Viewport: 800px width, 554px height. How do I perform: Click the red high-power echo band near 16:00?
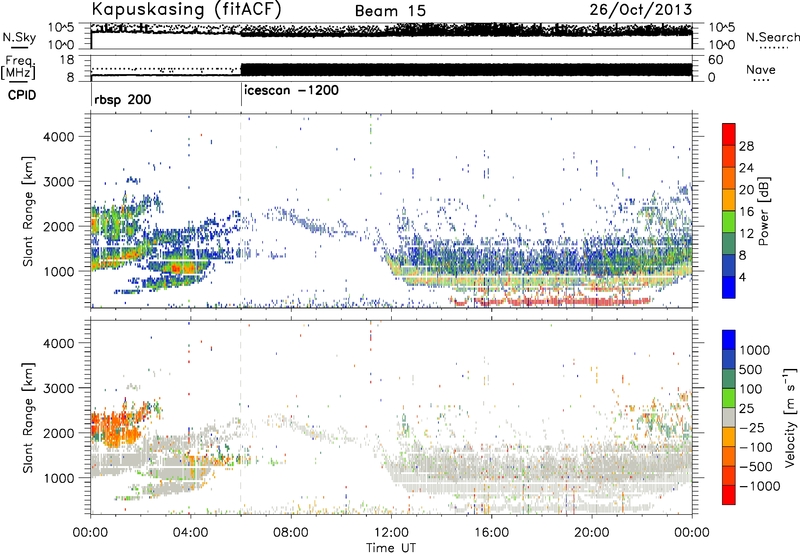[x=551, y=301]
